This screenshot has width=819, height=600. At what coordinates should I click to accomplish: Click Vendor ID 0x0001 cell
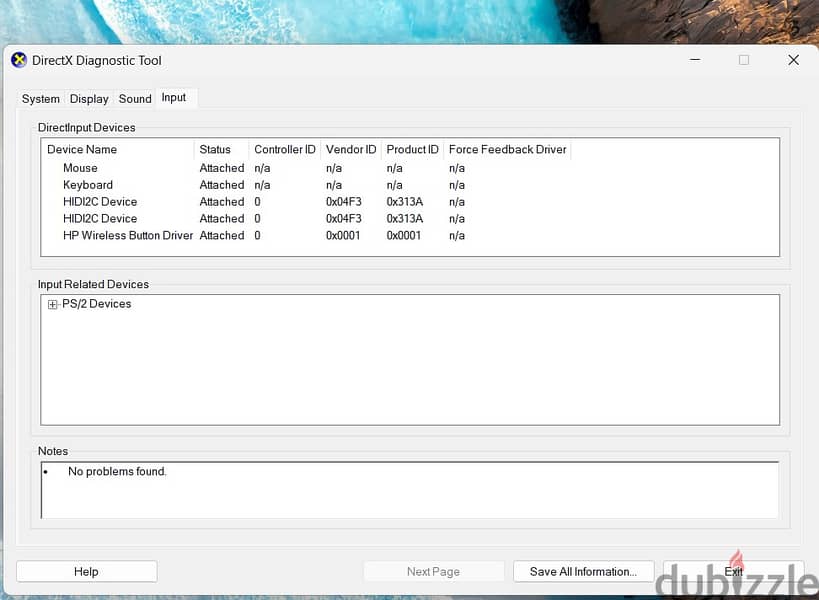[343, 236]
